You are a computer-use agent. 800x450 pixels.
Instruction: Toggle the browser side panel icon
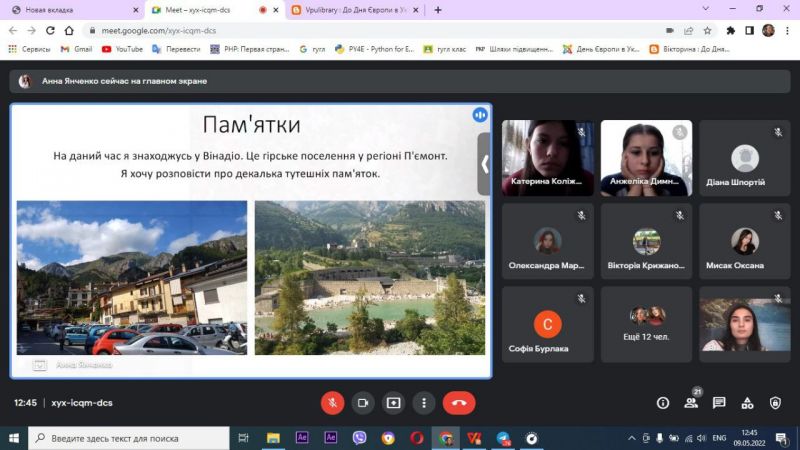click(749, 31)
